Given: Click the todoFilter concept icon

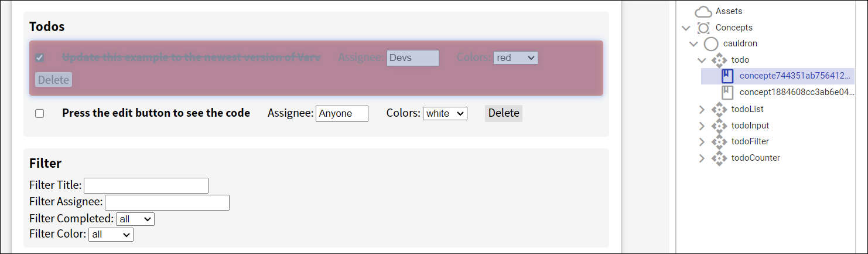Looking at the screenshot, I should click(719, 141).
